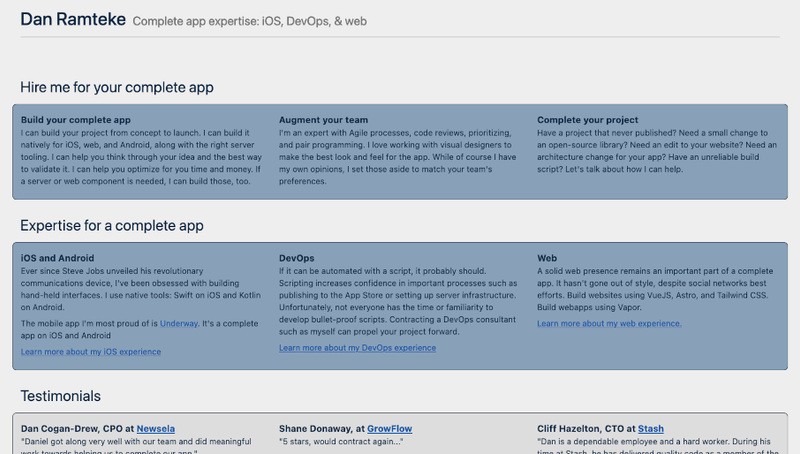This screenshot has width=800, height=454.
Task: Click the Testimonials section heading
Action: pyautogui.click(x=60, y=396)
